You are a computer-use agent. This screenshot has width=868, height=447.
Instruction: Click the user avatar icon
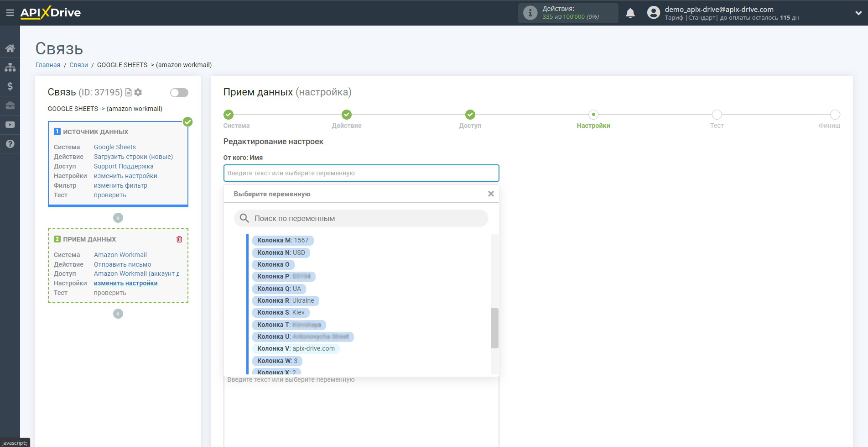654,13
